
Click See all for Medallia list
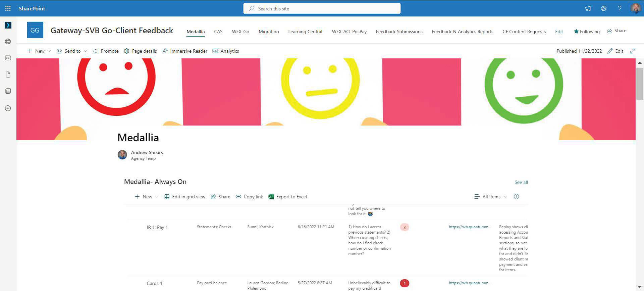click(521, 182)
